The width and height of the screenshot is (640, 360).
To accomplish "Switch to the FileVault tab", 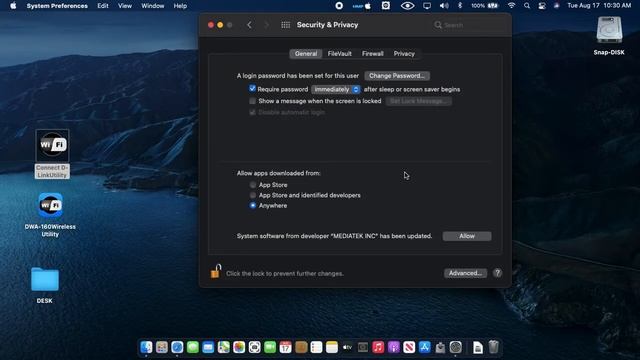I will (339, 53).
